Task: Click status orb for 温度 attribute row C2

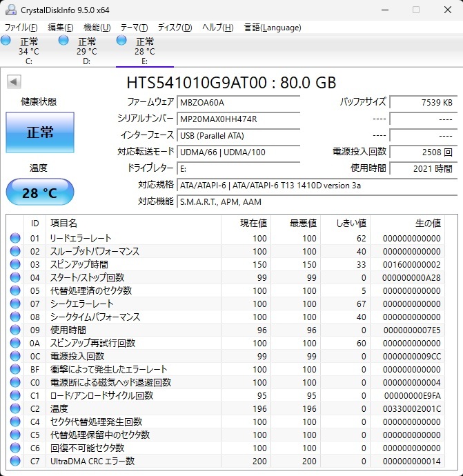Action: pyautogui.click(x=15, y=409)
